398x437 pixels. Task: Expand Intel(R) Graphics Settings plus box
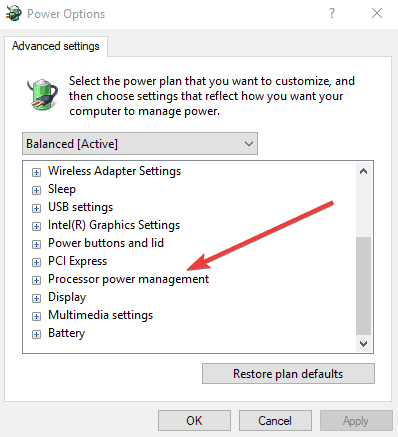click(36, 226)
